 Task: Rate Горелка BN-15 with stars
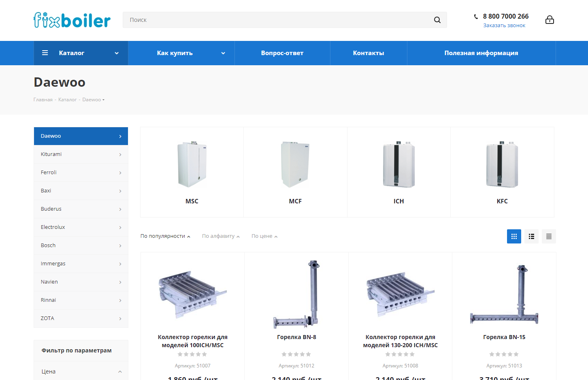click(x=504, y=354)
